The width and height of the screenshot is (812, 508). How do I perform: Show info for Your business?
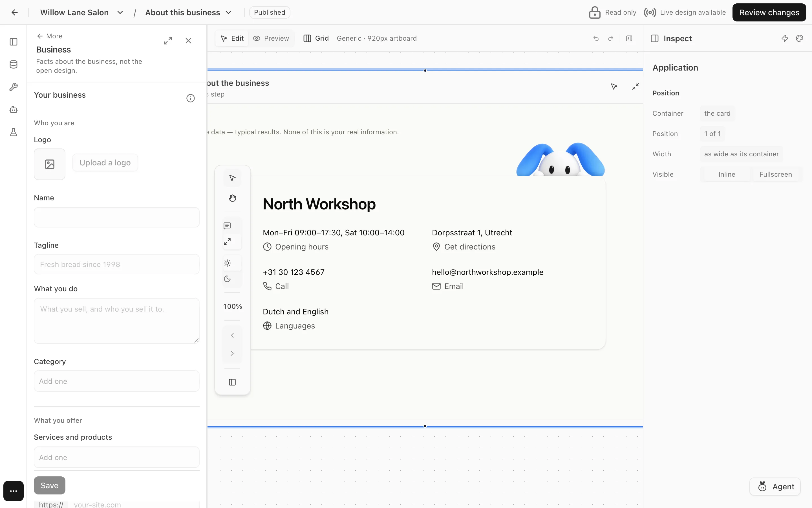pos(191,98)
